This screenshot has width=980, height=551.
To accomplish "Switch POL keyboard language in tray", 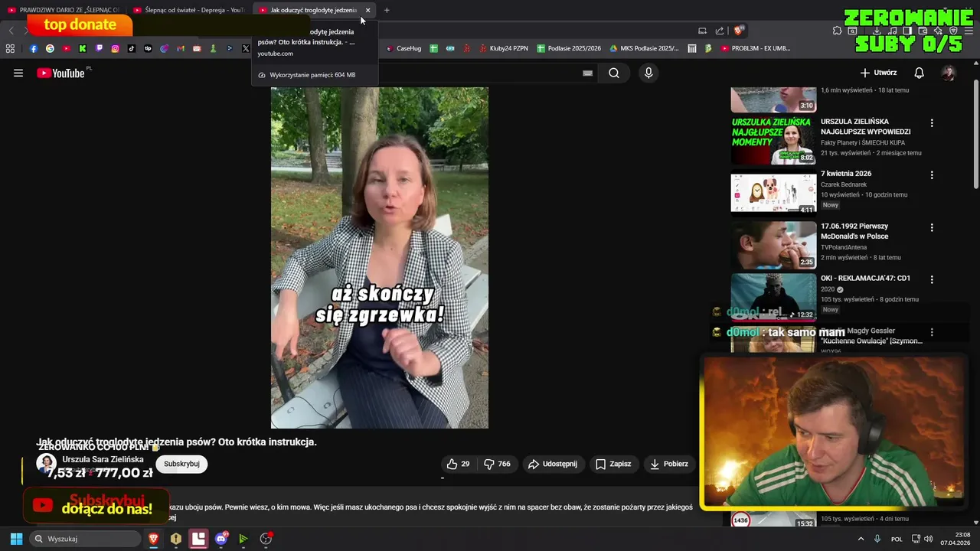I will [x=897, y=539].
